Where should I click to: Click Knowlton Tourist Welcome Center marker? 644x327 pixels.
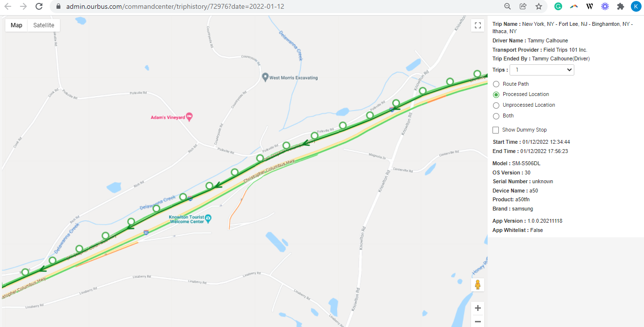click(x=208, y=217)
